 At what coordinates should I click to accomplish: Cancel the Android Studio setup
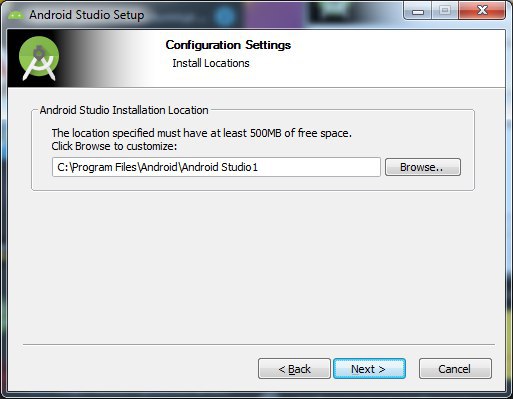click(455, 369)
